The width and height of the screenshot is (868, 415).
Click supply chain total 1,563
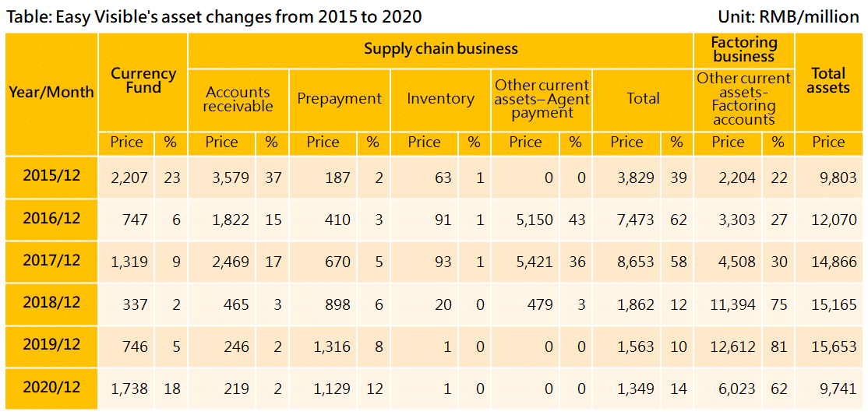coord(635,347)
